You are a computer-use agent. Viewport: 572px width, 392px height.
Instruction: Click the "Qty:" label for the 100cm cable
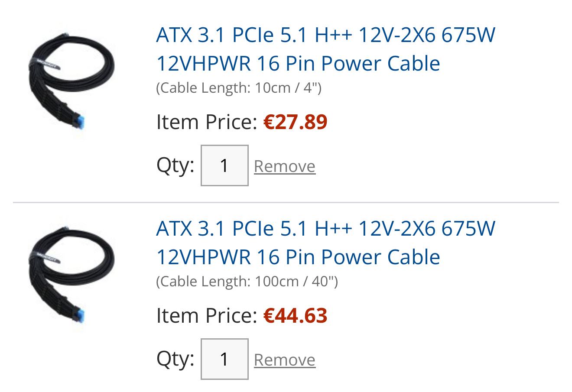coord(175,359)
